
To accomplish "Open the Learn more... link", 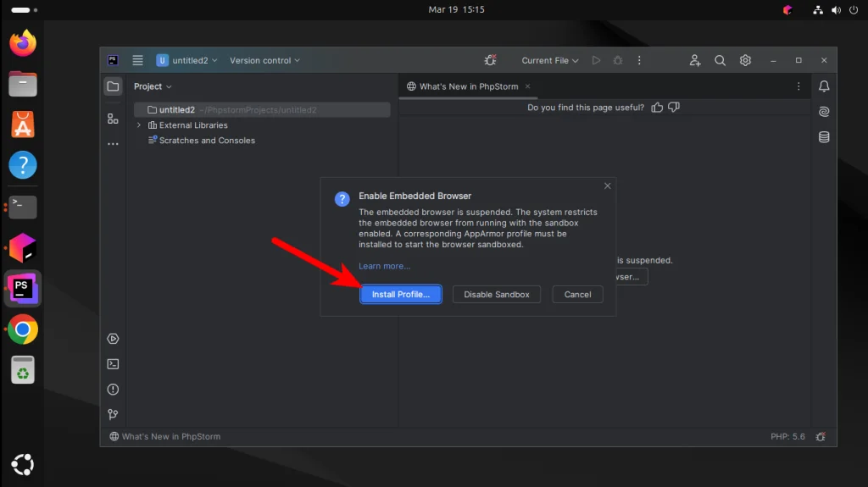I will point(384,266).
